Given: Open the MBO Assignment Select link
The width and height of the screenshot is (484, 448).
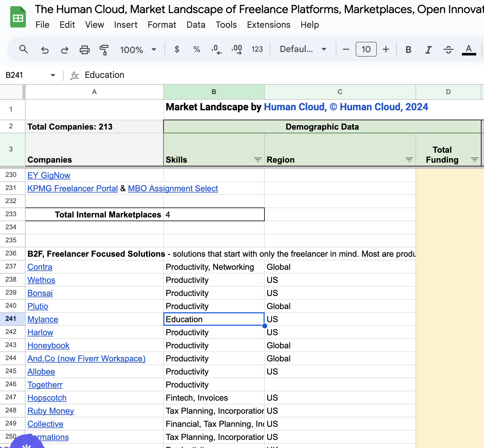Looking at the screenshot, I should click(x=173, y=188).
